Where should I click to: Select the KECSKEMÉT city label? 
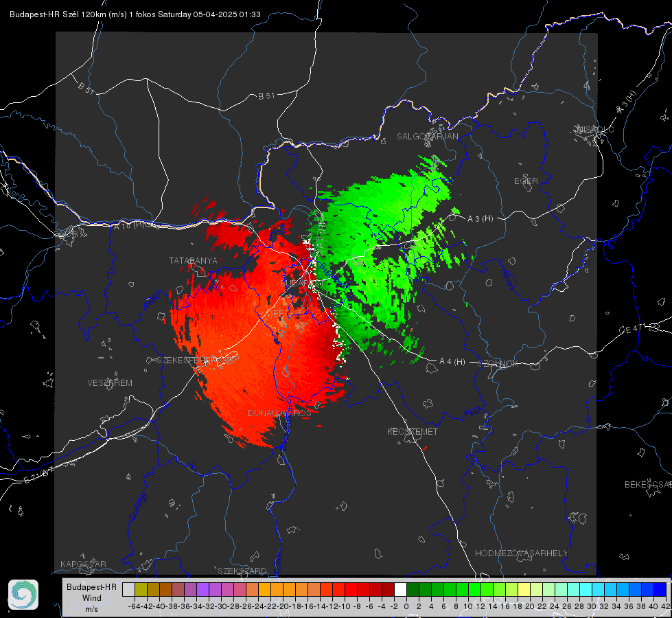click(413, 432)
